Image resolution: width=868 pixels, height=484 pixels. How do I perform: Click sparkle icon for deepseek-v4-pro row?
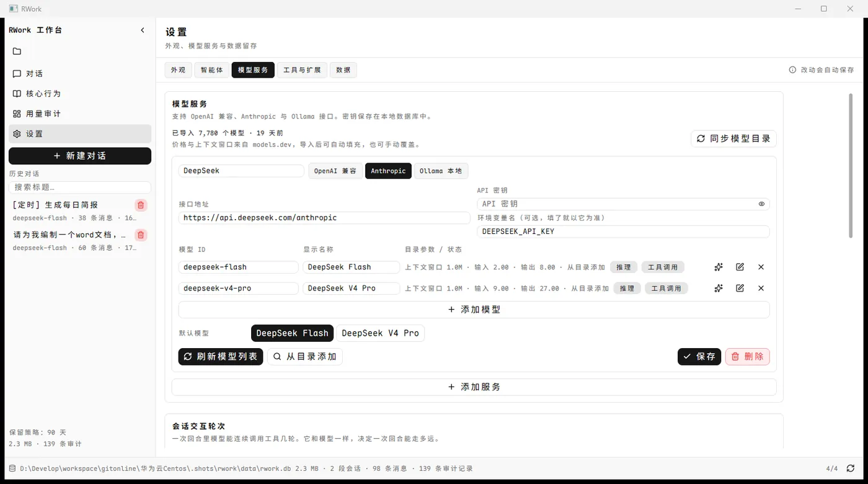coord(719,289)
